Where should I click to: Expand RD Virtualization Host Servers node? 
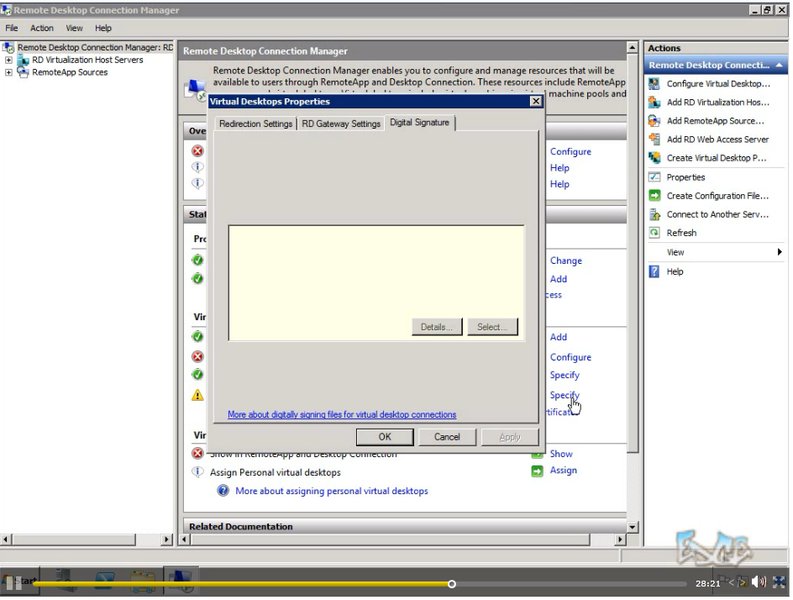coord(9,60)
